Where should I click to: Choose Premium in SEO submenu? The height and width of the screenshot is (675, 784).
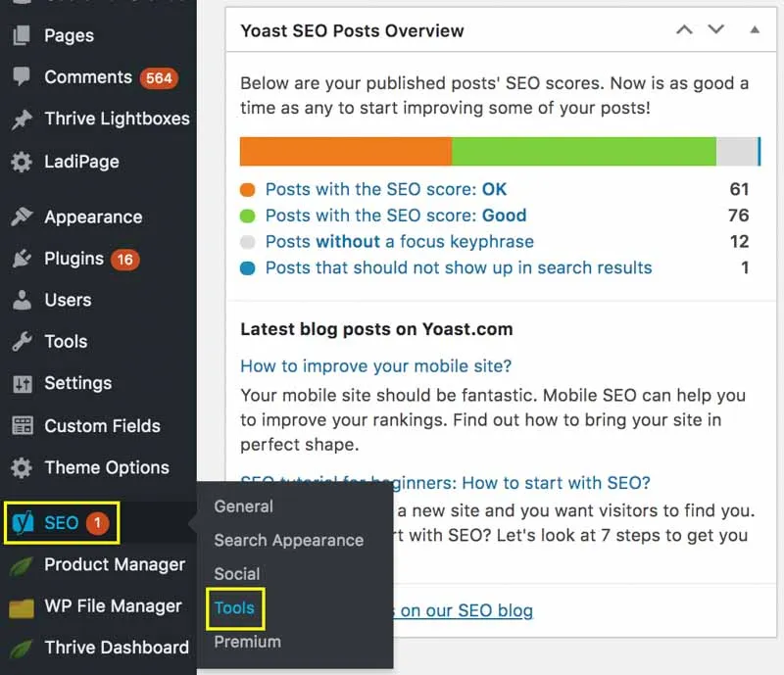[248, 642]
